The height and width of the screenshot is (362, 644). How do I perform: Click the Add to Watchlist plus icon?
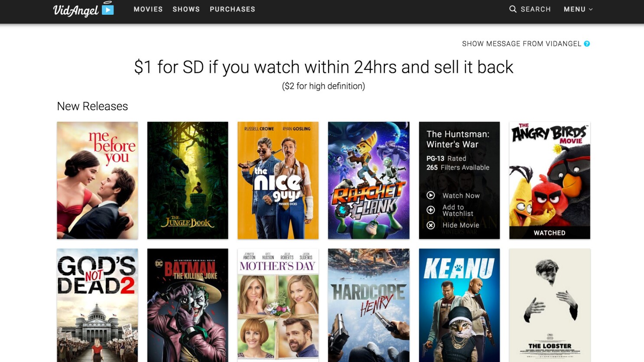pos(431,210)
